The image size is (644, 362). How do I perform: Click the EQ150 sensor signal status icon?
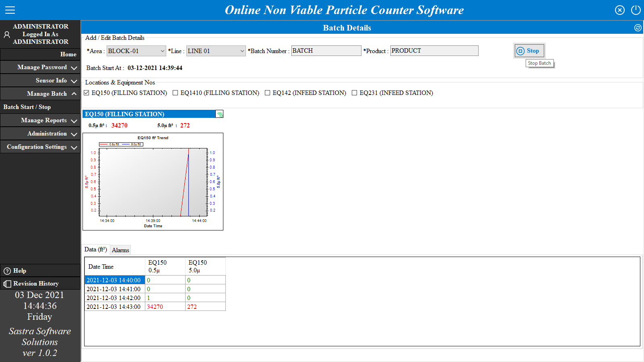tap(219, 114)
